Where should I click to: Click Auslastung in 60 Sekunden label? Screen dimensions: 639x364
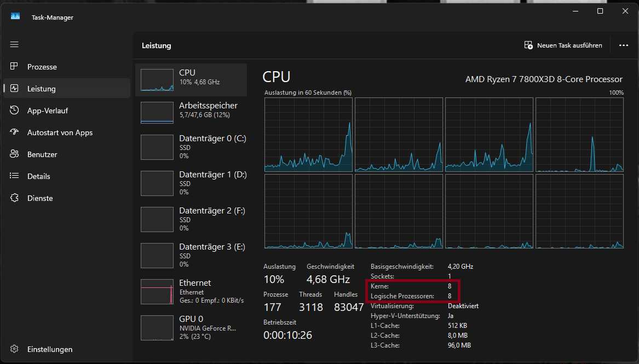308,93
